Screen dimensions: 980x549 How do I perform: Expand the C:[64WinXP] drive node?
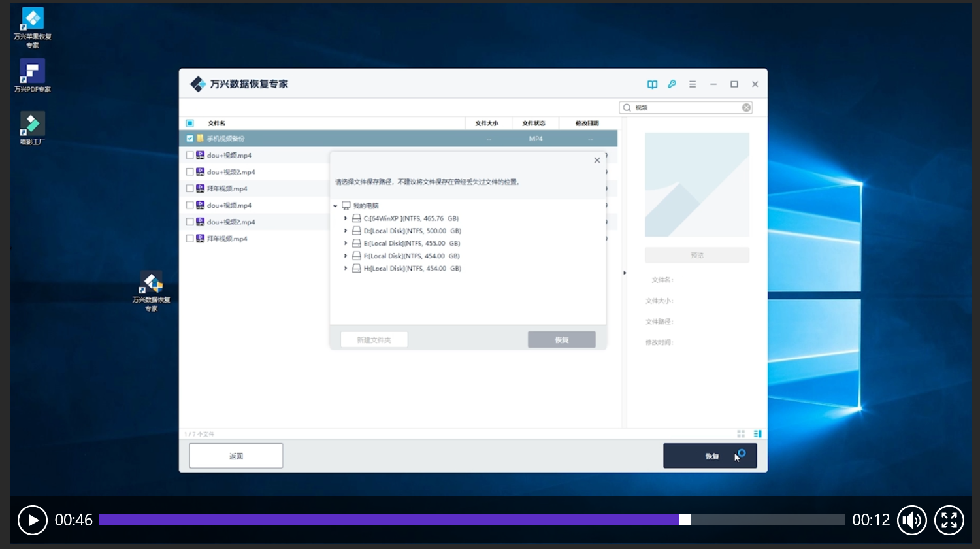pyautogui.click(x=346, y=218)
